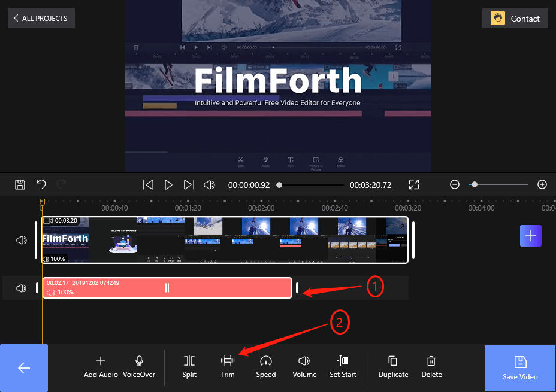Open the Contact support button

(515, 18)
